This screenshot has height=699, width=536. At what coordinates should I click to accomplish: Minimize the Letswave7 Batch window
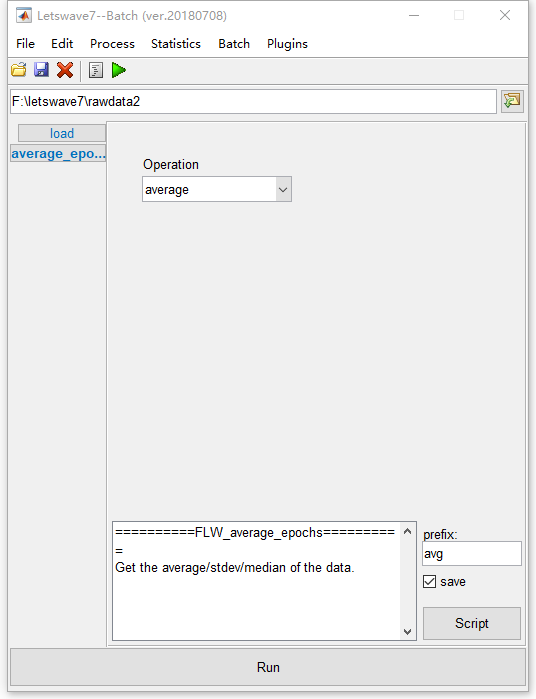pyautogui.click(x=414, y=16)
